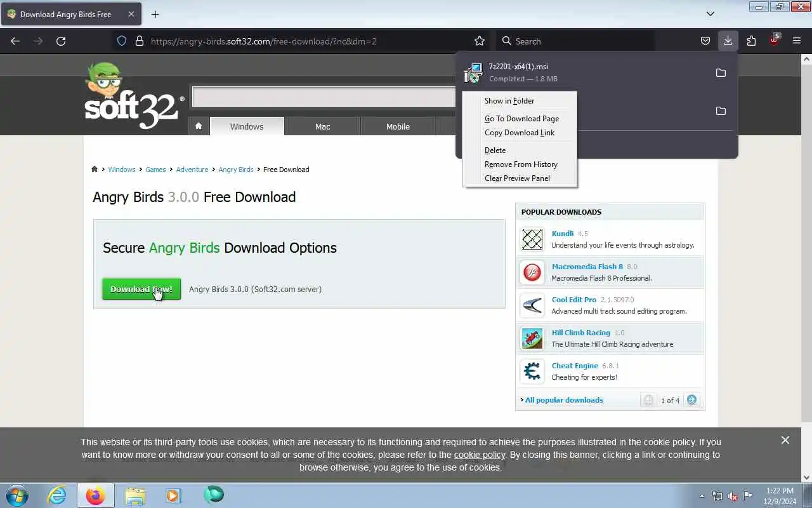812x508 pixels.
Task: Click the Hill Climb Racing icon
Action: click(532, 338)
